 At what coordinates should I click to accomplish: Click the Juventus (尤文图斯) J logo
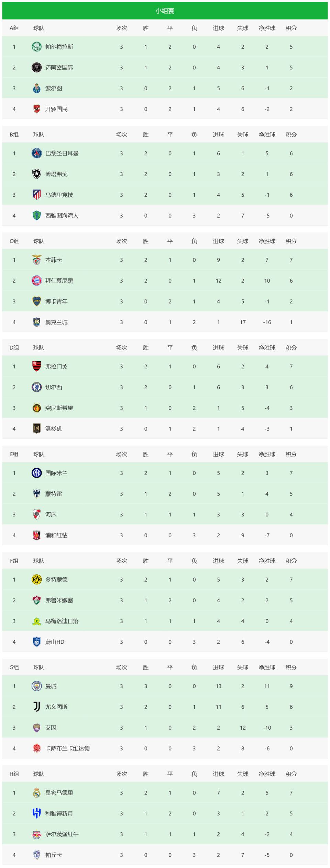(x=37, y=707)
